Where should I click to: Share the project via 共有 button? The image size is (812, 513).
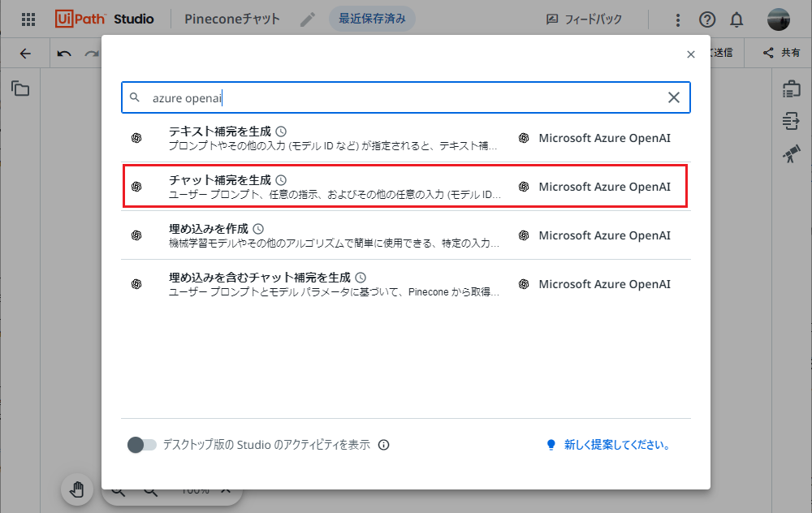point(781,53)
